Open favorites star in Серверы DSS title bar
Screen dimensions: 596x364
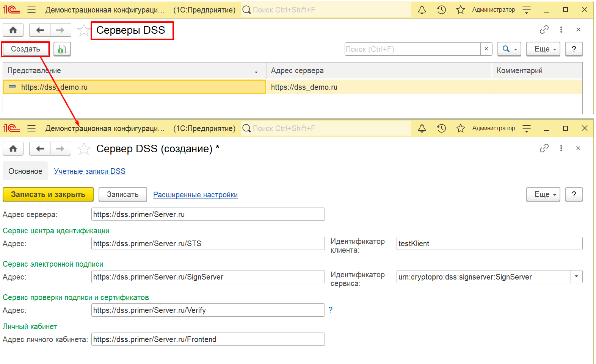[461, 10]
